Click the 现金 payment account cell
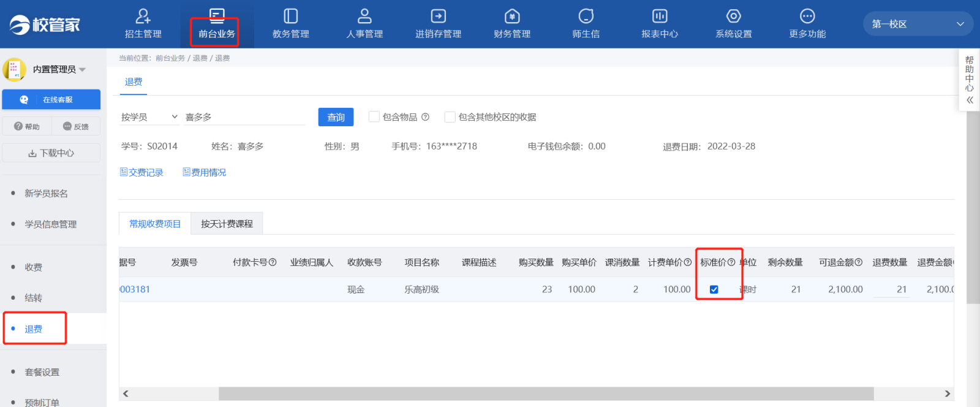This screenshot has height=407, width=980. click(356, 289)
